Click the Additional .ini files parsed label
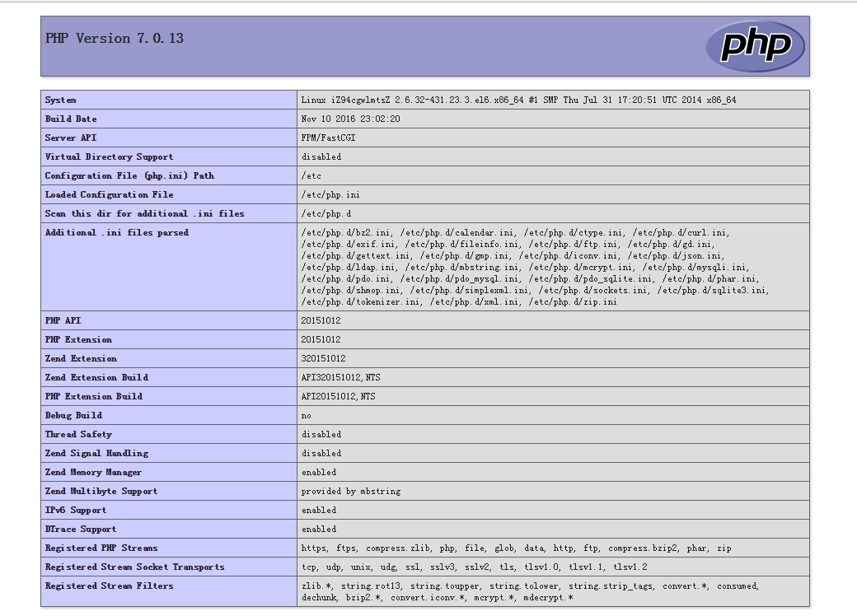The height and width of the screenshot is (616, 857). [116, 233]
